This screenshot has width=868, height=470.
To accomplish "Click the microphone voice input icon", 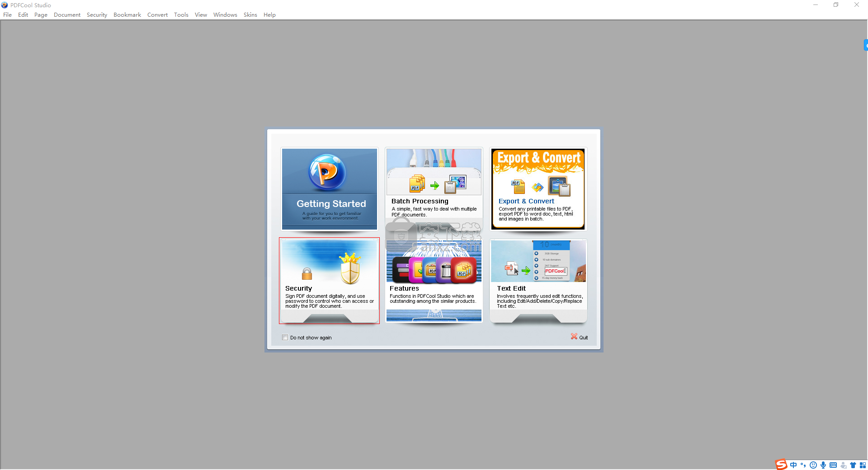I will 823,465.
